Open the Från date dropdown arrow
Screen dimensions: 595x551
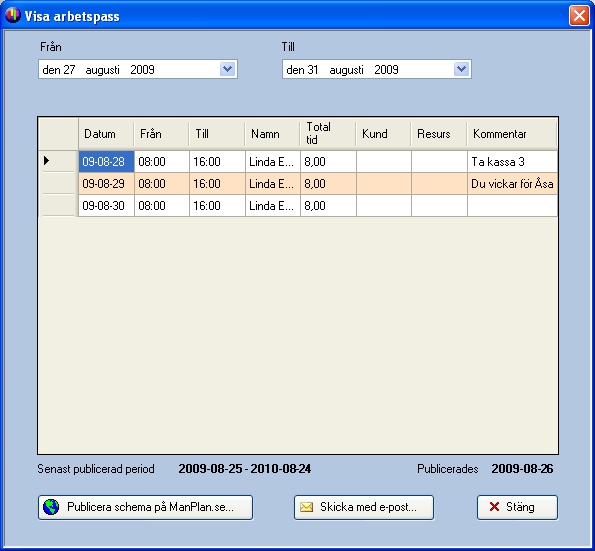pyautogui.click(x=227, y=69)
